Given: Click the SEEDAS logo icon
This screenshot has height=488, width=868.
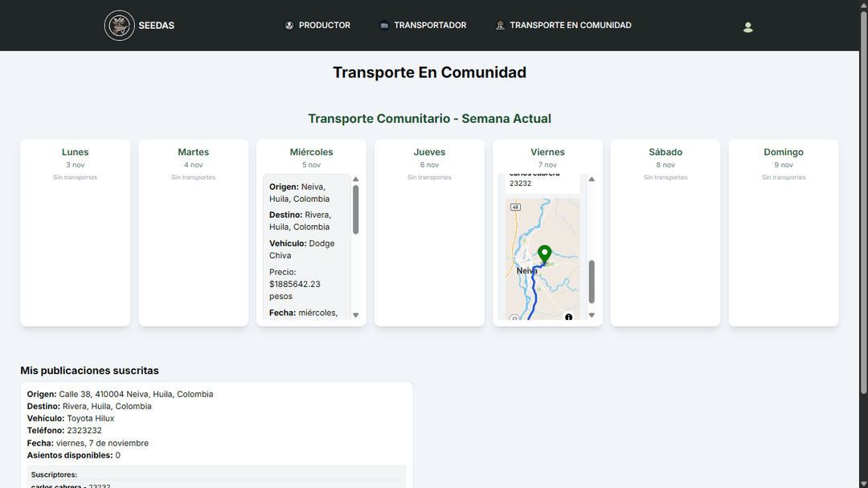Looking at the screenshot, I should 121,25.
